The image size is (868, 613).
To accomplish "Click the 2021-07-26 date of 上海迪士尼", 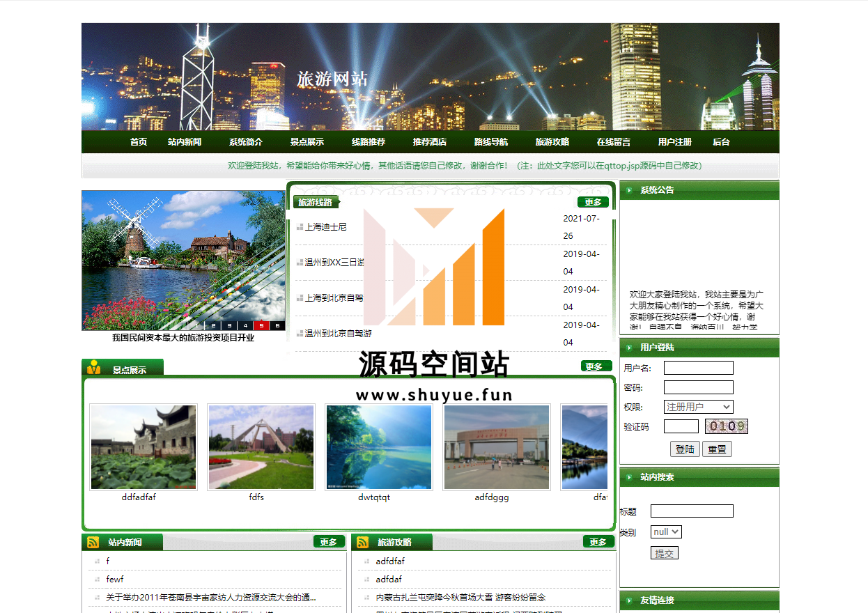I will click(582, 227).
